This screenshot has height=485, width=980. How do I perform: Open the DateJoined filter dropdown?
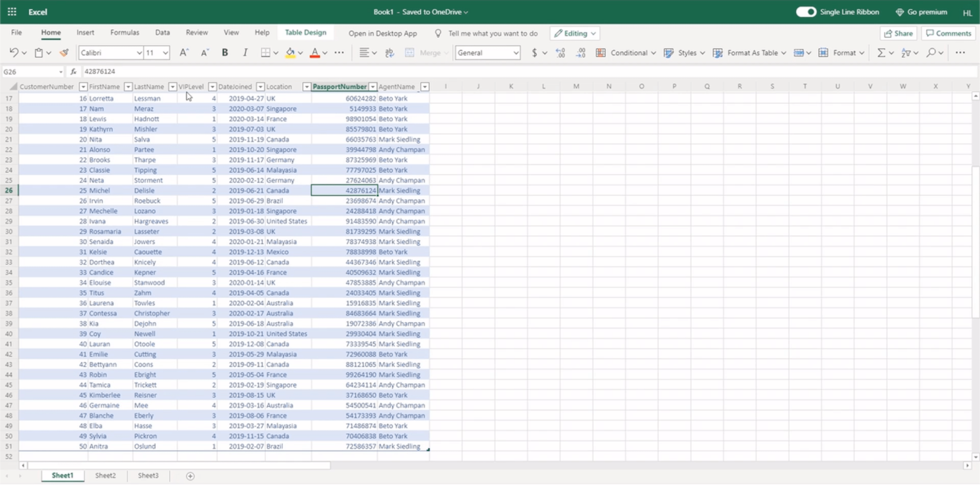click(x=260, y=86)
